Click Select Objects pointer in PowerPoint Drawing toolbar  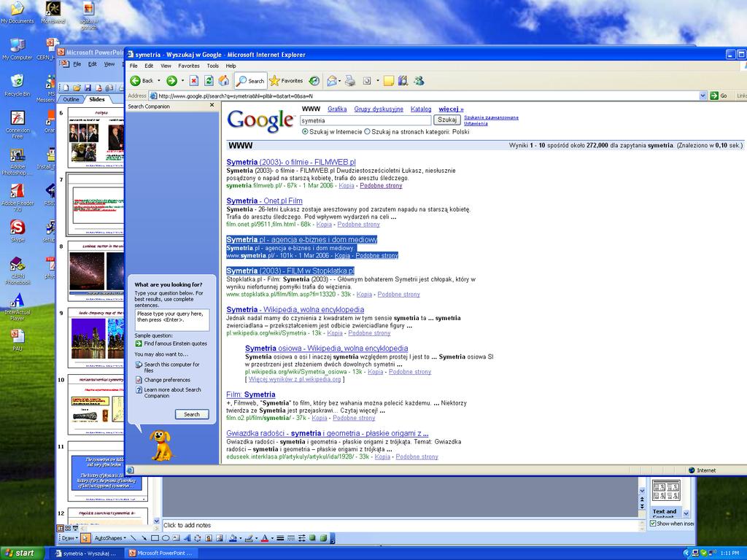(85, 538)
